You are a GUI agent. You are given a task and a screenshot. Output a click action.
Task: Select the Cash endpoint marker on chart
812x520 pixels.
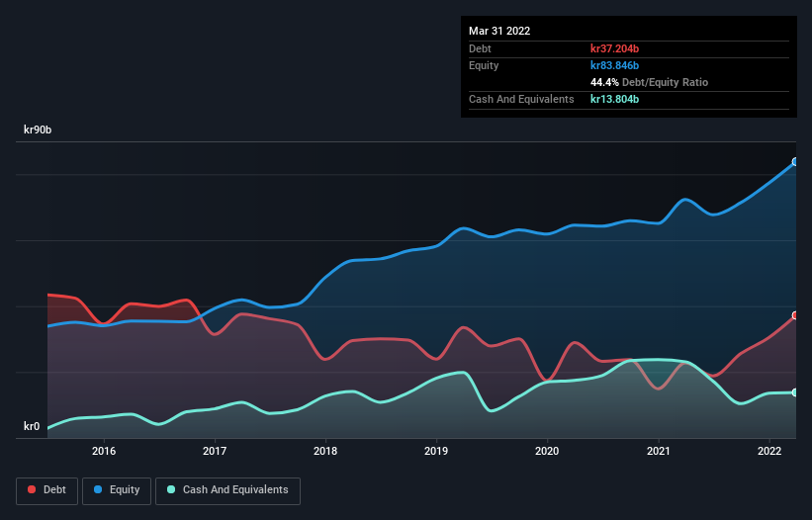[795, 392]
